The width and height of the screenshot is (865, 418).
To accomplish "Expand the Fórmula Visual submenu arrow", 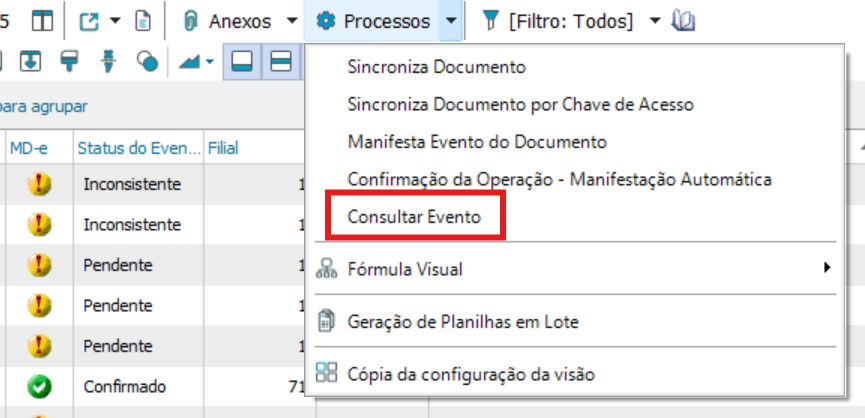I will [x=826, y=268].
